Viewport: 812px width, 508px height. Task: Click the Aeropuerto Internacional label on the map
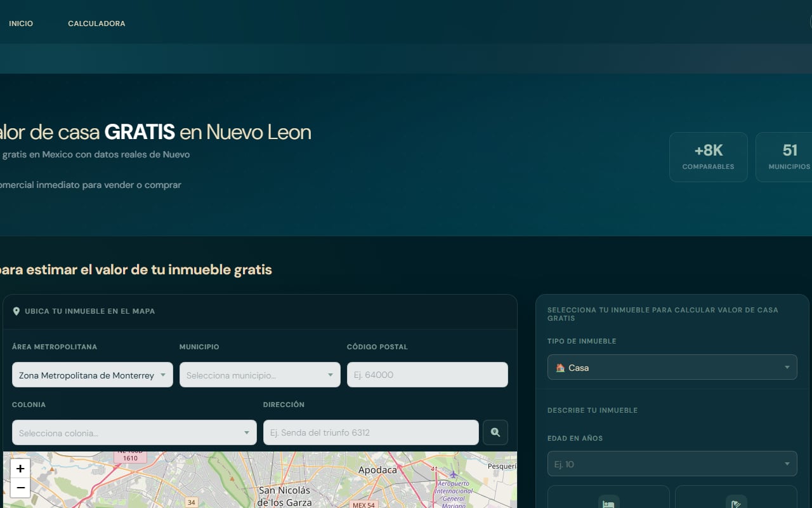(454, 494)
